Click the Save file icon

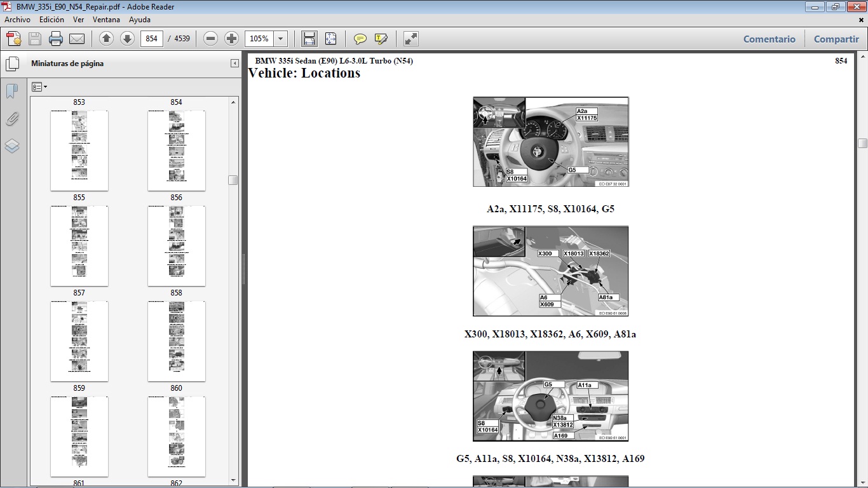click(x=35, y=39)
